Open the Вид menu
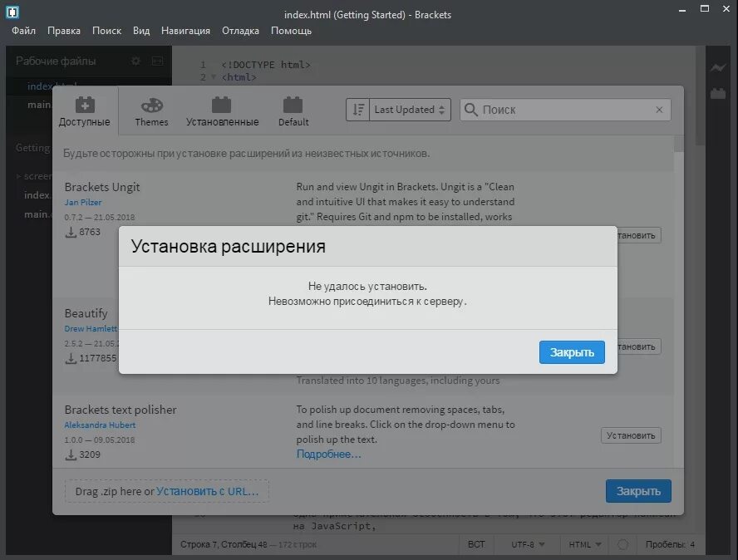Screen dimensions: 738x560 coord(141,31)
